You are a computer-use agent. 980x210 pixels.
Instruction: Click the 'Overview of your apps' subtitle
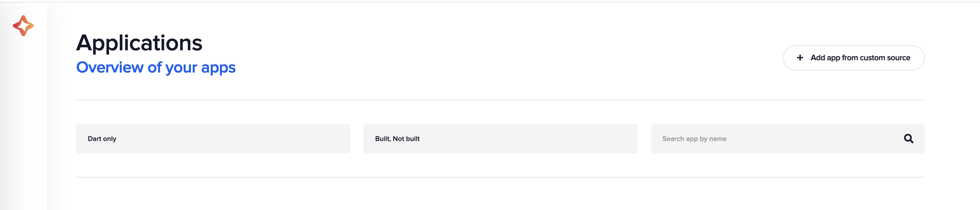point(156,67)
